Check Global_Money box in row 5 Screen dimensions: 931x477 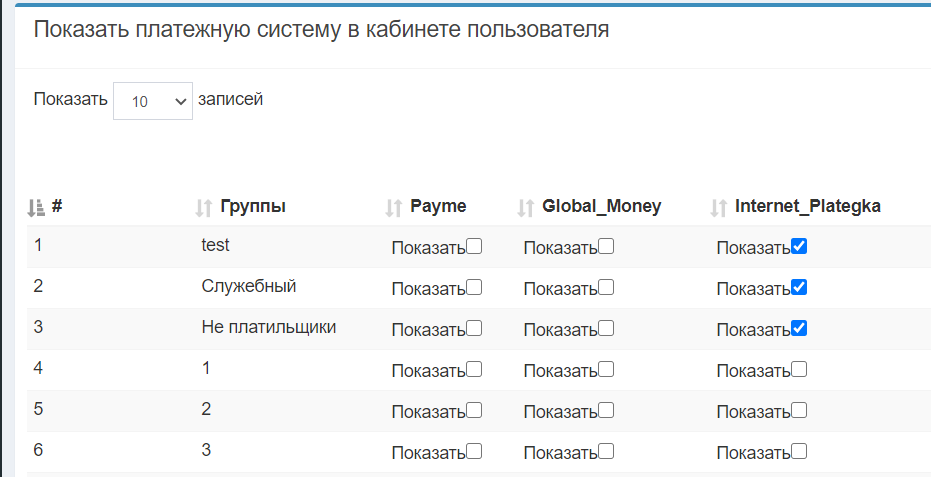pyautogui.click(x=606, y=410)
